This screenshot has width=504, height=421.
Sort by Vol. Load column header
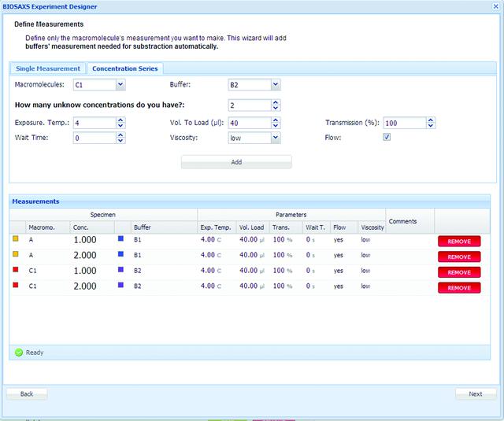click(253, 227)
